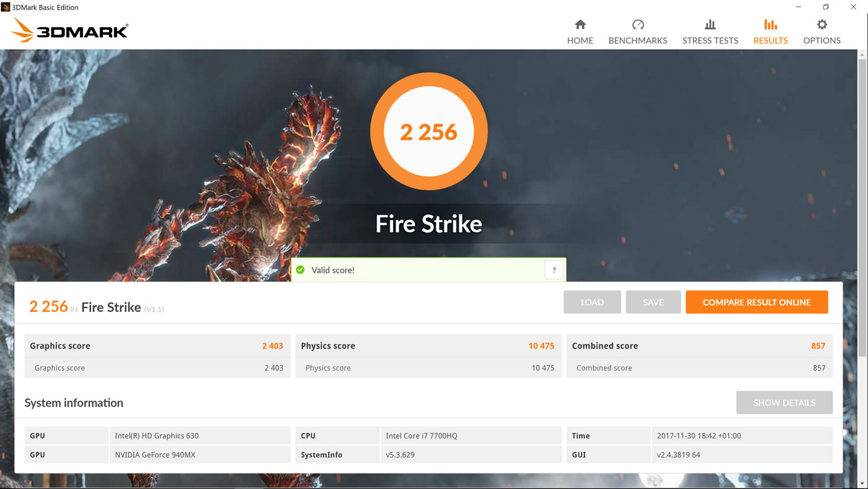
Task: Click the Fire Strike title over the artwork
Action: click(429, 223)
